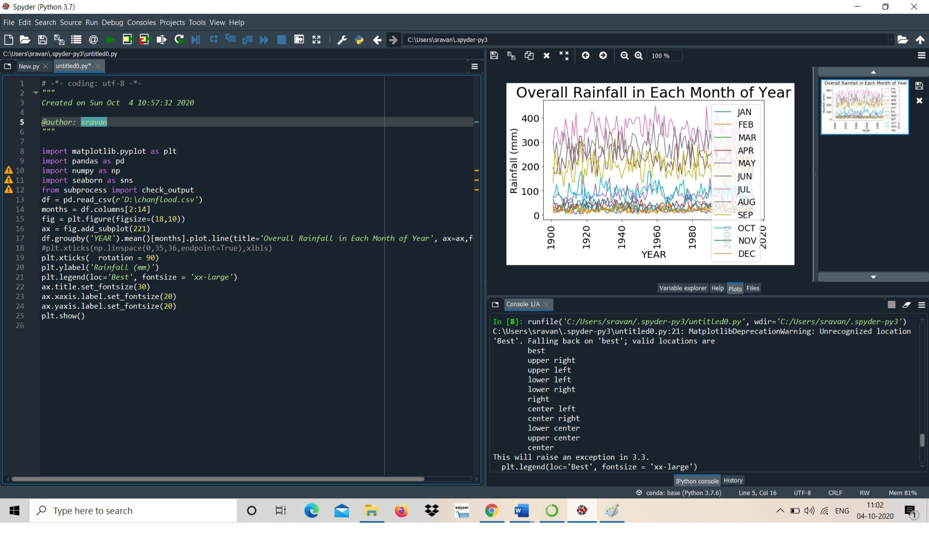Viewport: 929px width, 560px height.
Task: Copy plot to clipboard as image
Action: 529,56
